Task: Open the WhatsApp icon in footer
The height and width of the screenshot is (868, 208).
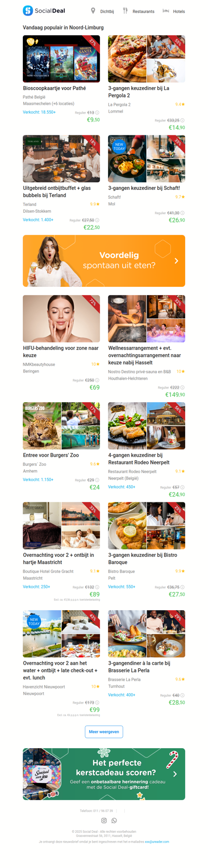Action: (x=114, y=820)
